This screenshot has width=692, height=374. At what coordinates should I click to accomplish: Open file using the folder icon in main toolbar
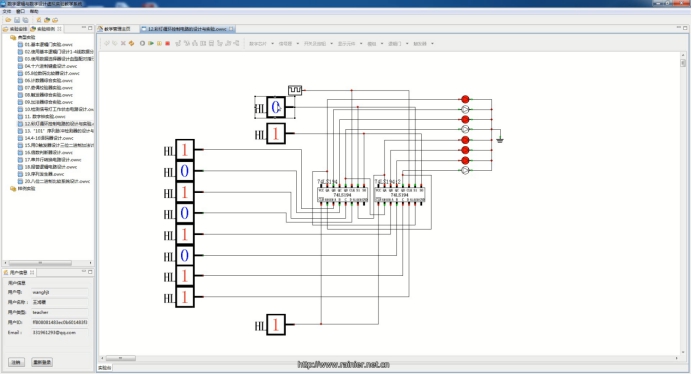(8, 20)
